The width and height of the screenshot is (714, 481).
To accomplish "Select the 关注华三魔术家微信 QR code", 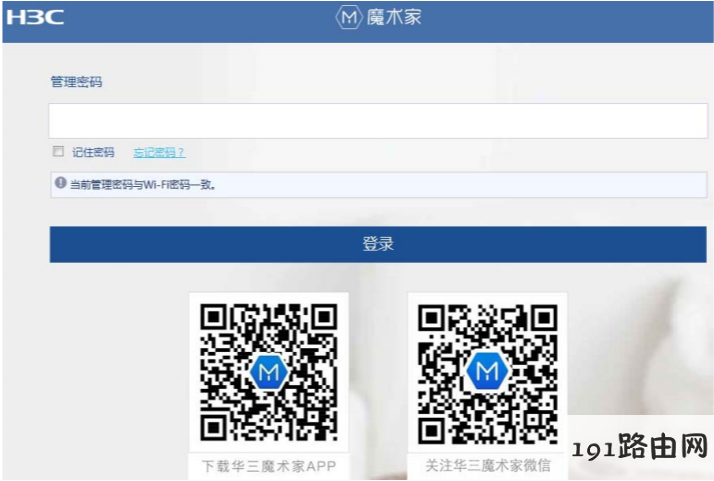I will point(488,374).
